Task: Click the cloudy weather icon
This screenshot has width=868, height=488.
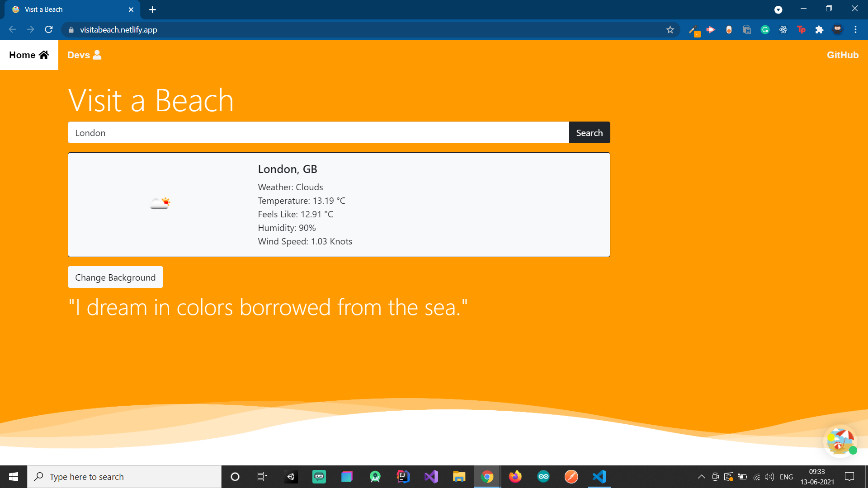Action: pos(160,204)
